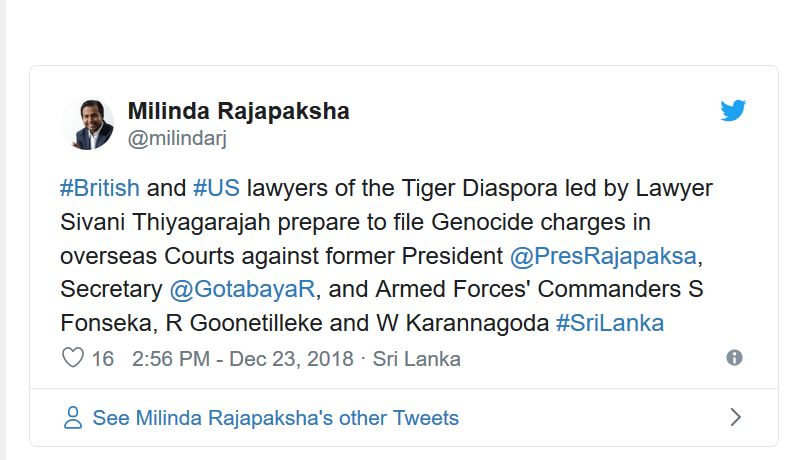Open the @milindarj handle
This screenshot has width=805, height=460.
tap(177, 139)
